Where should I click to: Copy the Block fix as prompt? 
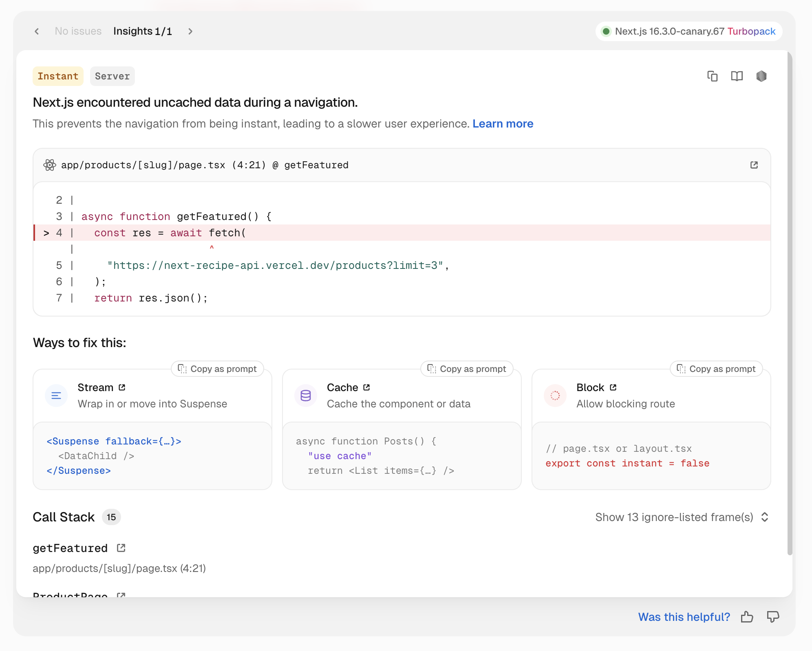coord(717,369)
